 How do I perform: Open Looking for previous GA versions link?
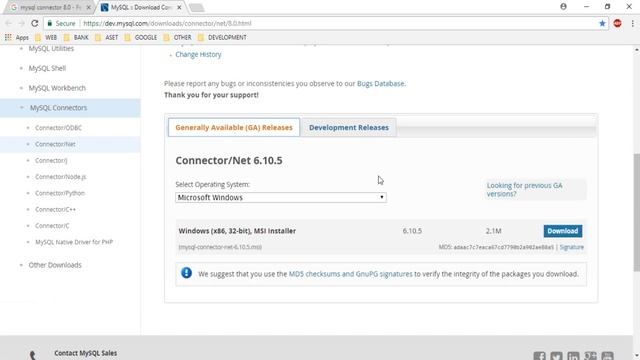(x=524, y=189)
